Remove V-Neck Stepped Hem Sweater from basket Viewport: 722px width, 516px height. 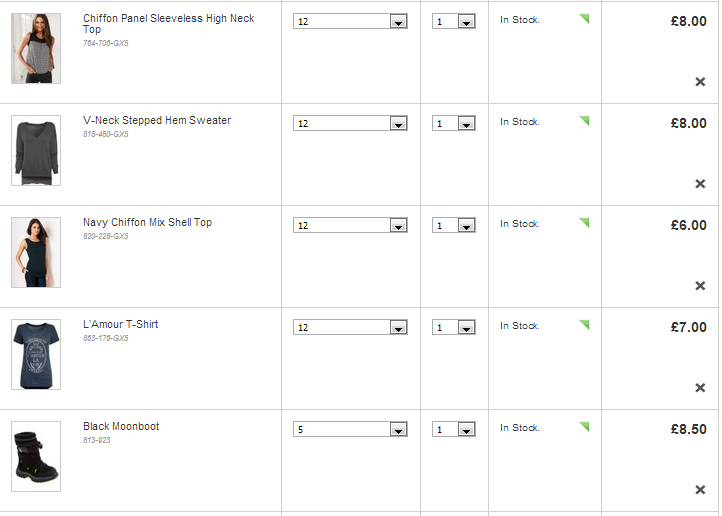click(700, 184)
